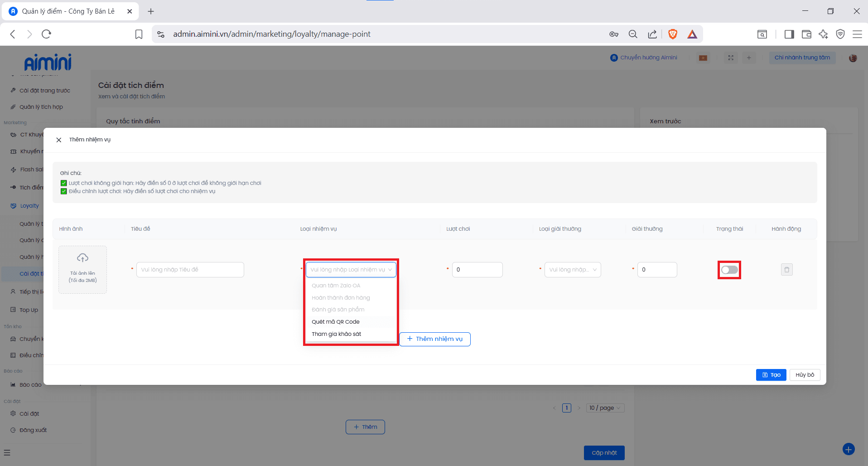Open the Brave wallet icon
The image size is (868, 466).
point(806,34)
